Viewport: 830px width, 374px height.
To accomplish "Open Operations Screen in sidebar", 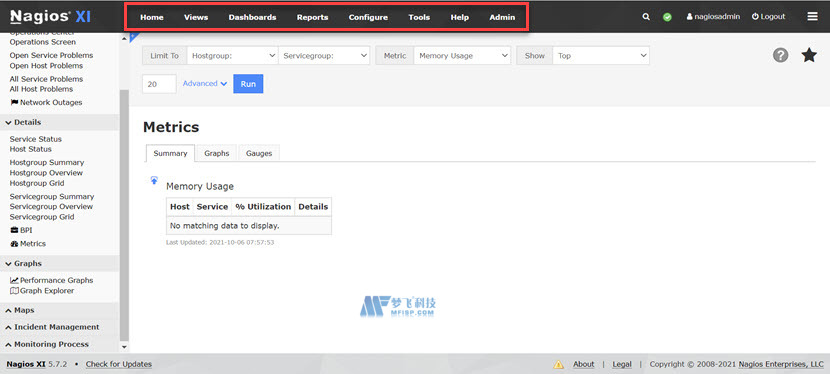I will [x=42, y=42].
